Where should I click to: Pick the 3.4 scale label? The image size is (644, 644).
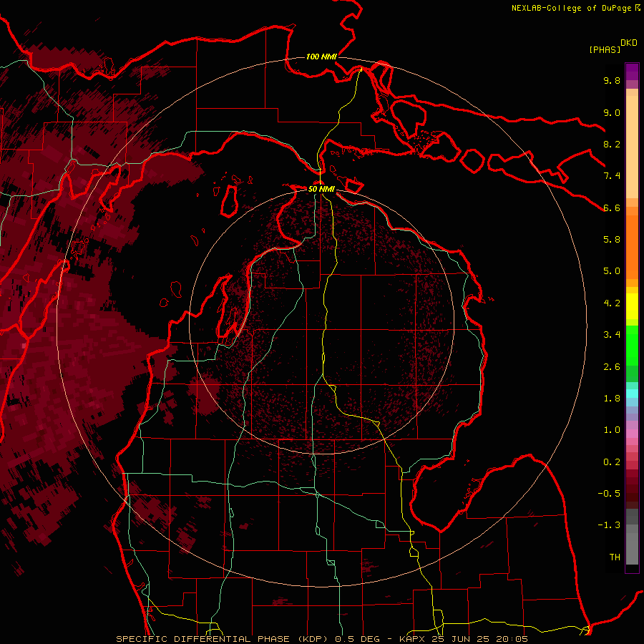click(612, 335)
